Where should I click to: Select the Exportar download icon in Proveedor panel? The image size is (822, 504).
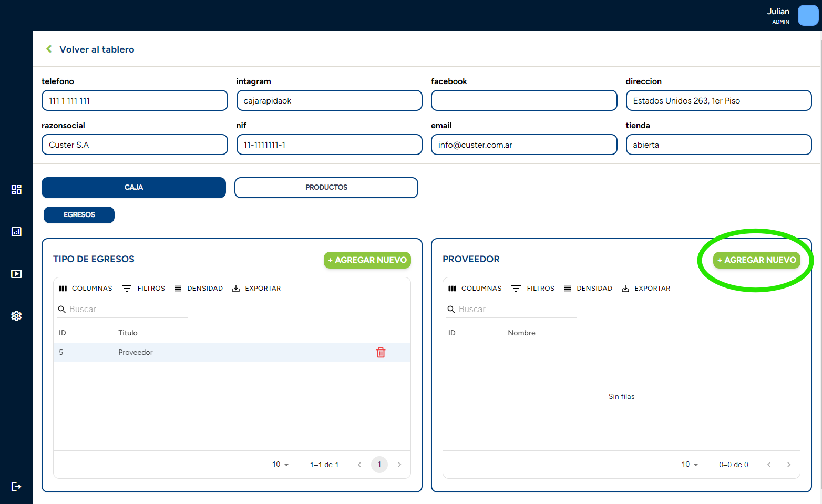tap(625, 288)
